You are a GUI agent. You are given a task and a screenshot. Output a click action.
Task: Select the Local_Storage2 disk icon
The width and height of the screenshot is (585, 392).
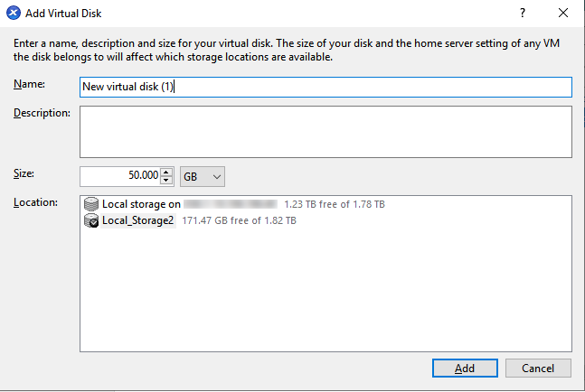(x=91, y=220)
